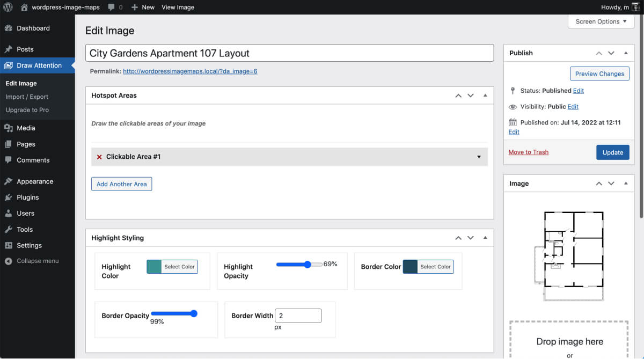Click the Update button

612,152
